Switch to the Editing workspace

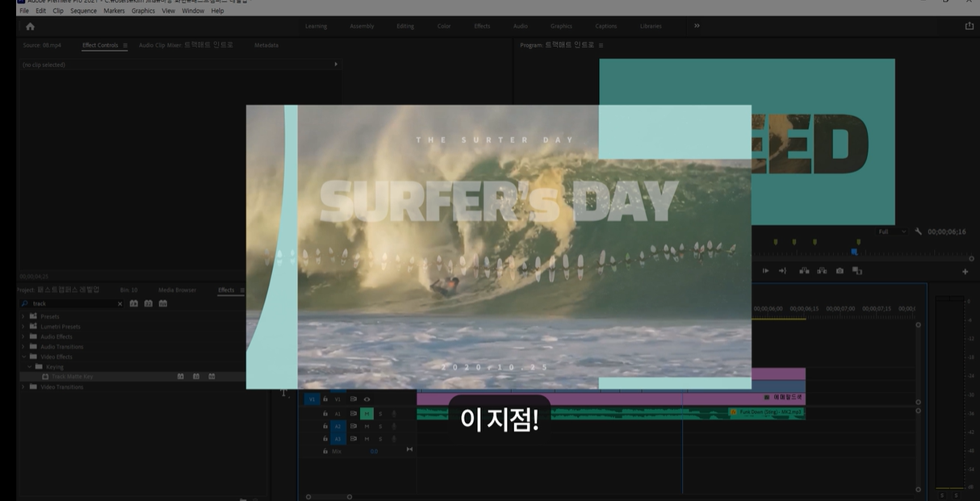[x=405, y=26]
